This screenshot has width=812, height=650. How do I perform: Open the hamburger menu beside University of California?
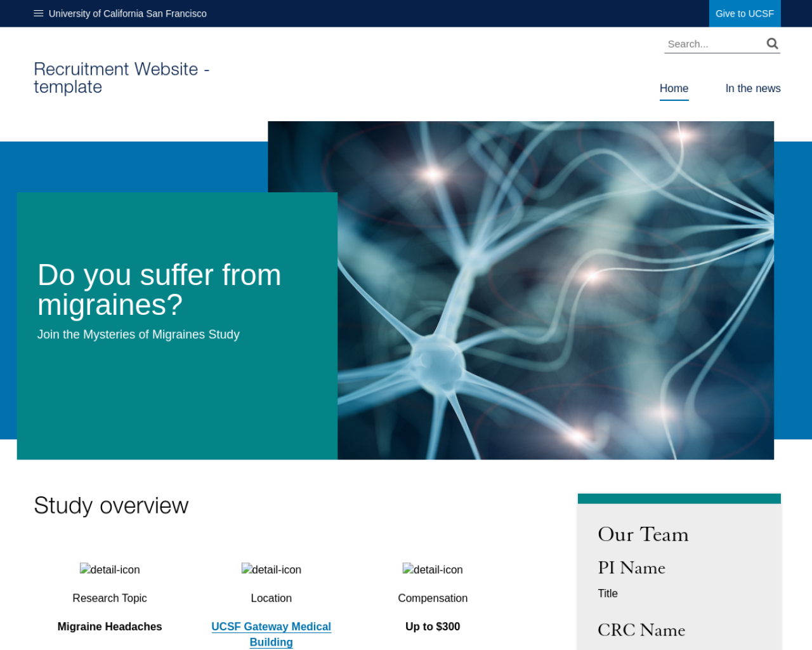pos(39,13)
